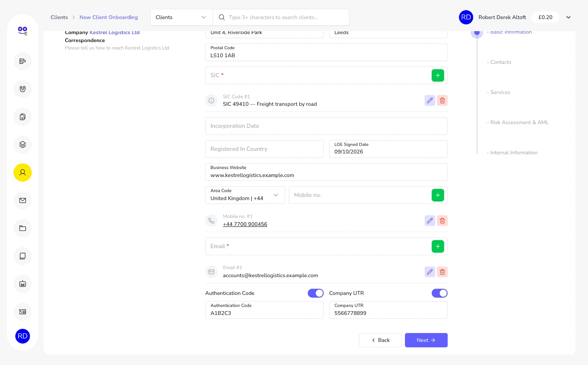The height and width of the screenshot is (365, 588).
Task: Expand user menu chevron next to balance
Action: (568, 17)
